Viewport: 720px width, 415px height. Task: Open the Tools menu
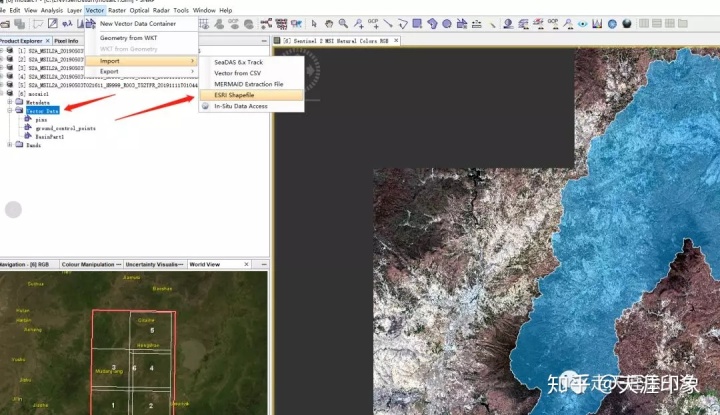180,10
